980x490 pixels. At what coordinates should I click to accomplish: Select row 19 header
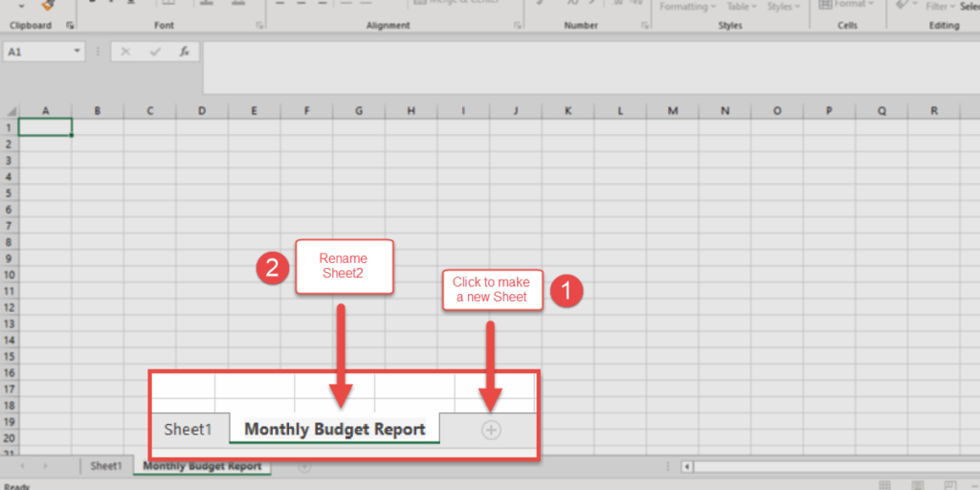[x=10, y=421]
